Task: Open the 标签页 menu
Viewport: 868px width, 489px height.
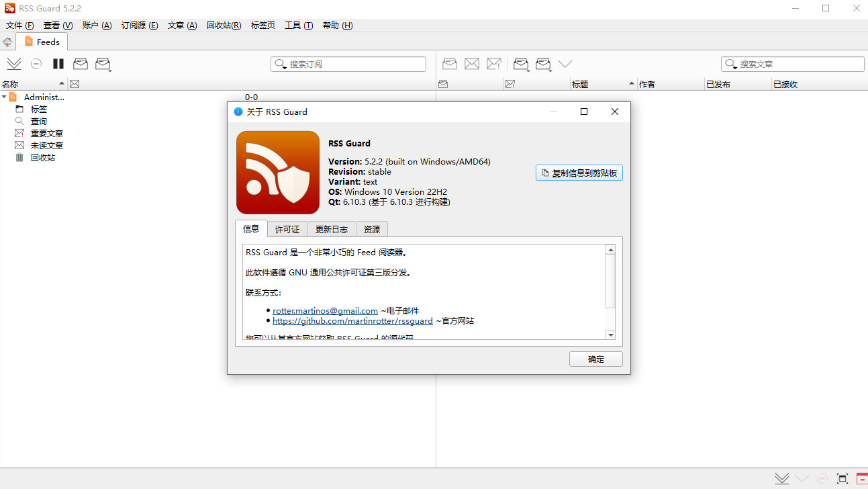Action: 263,26
